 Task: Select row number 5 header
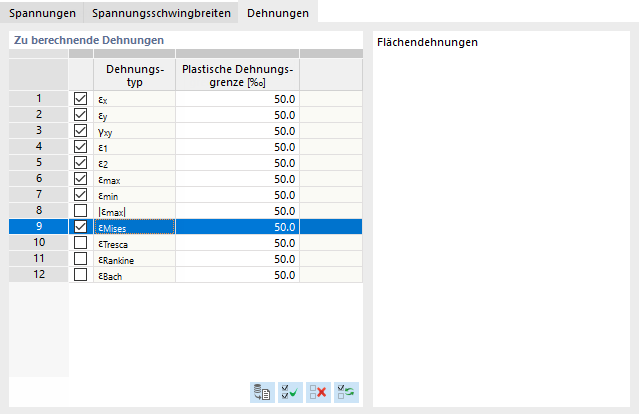[x=39, y=163]
